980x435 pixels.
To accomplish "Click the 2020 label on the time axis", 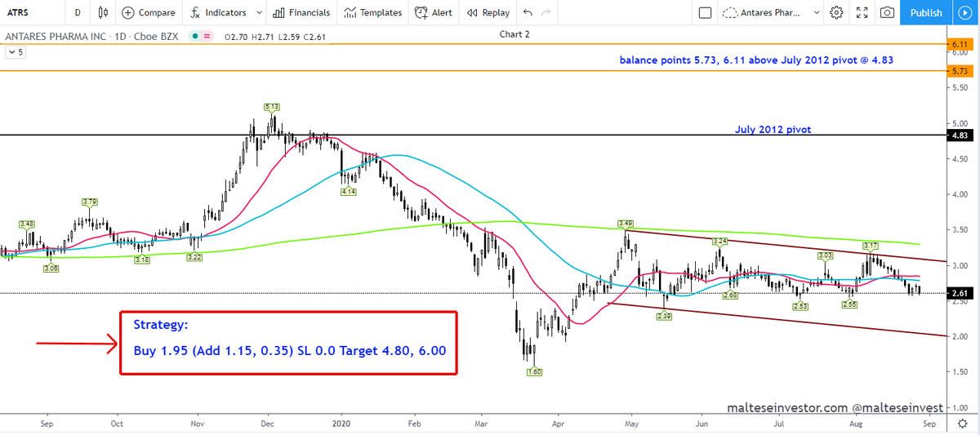I will (x=340, y=424).
